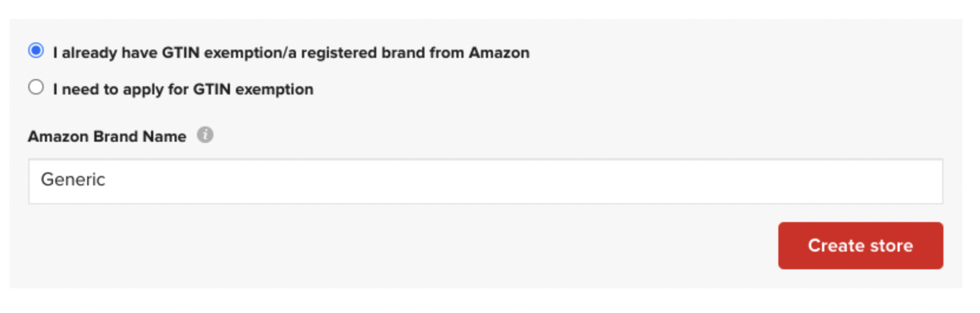Screen dimensions: 980x313
Task: Click the info icon beside Amazon Brand Name
Action: click(205, 135)
